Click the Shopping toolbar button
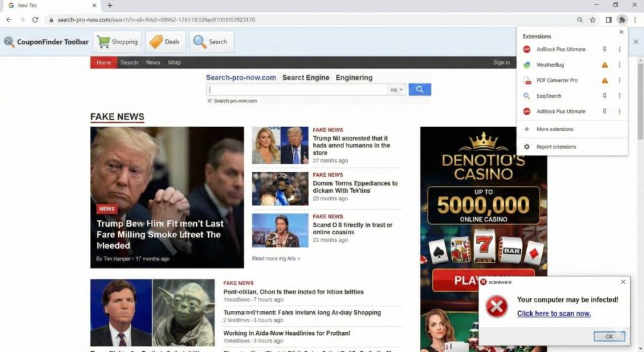Viewport: 644px width, 352px height. (118, 42)
